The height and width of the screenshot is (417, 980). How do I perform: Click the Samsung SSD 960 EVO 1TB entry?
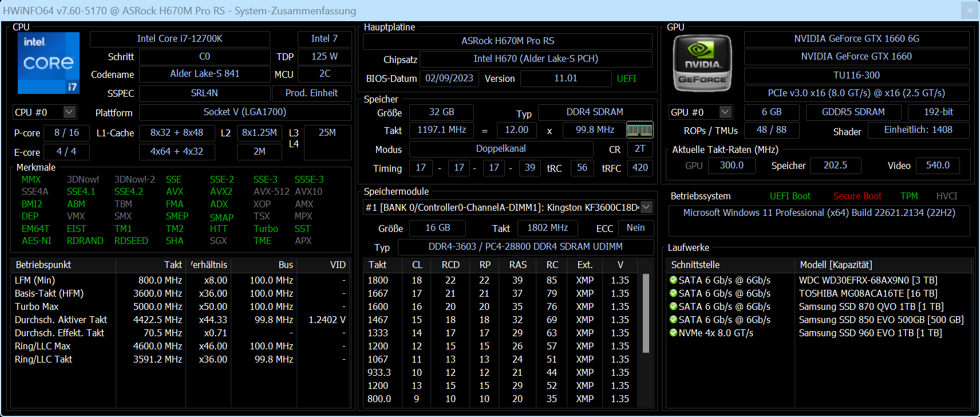tap(870, 333)
